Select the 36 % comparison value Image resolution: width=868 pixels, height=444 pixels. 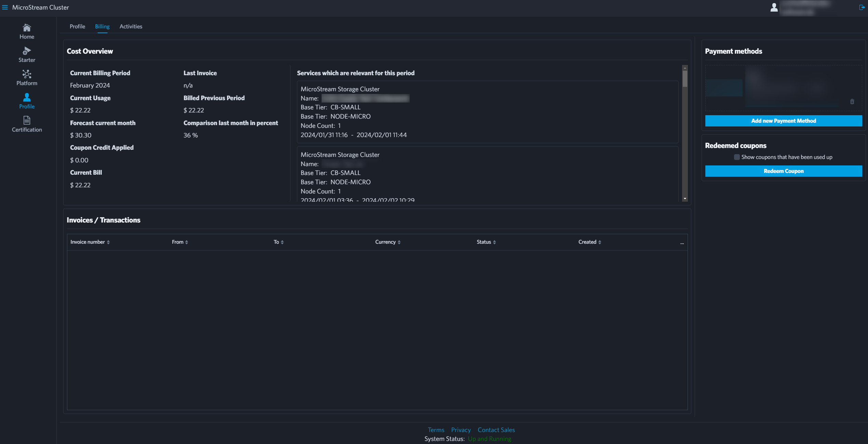pyautogui.click(x=191, y=135)
